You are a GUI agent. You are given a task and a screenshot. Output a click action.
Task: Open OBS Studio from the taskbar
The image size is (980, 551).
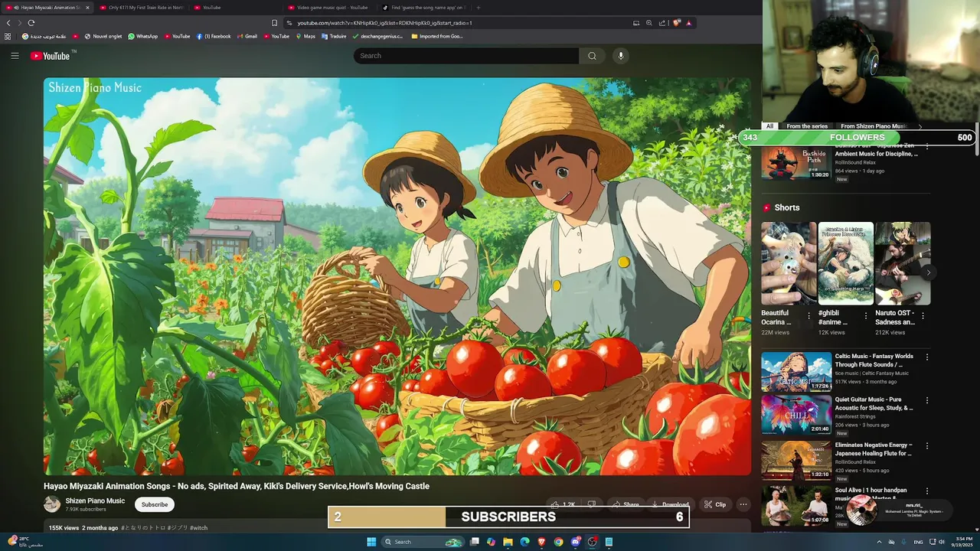(x=592, y=542)
